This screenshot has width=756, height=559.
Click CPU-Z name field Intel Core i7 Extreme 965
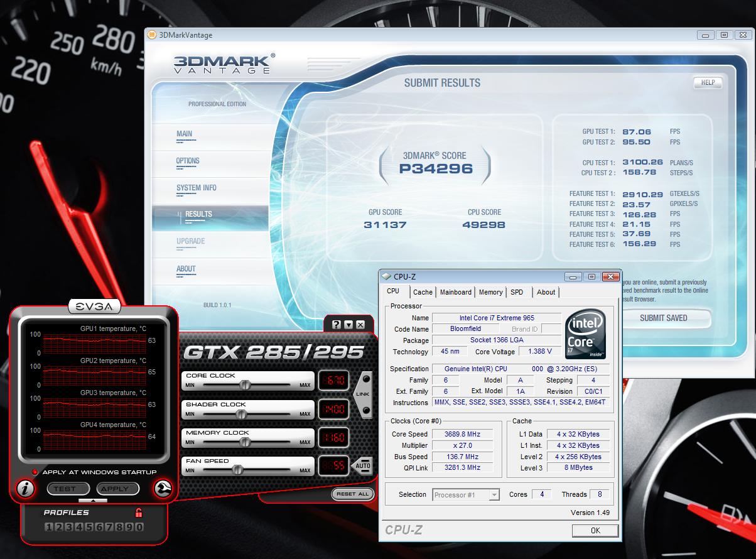tap(497, 318)
